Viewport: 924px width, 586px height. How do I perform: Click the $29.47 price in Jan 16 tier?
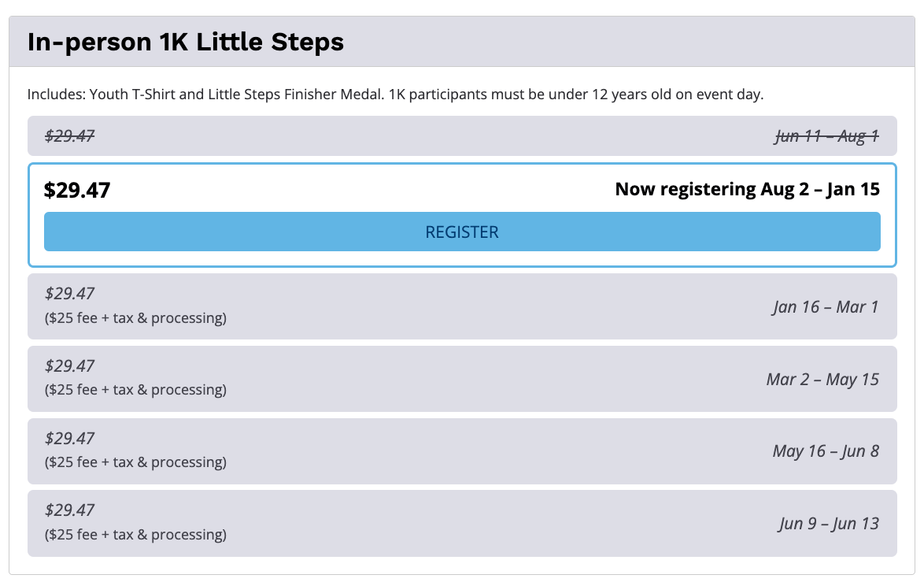[69, 294]
